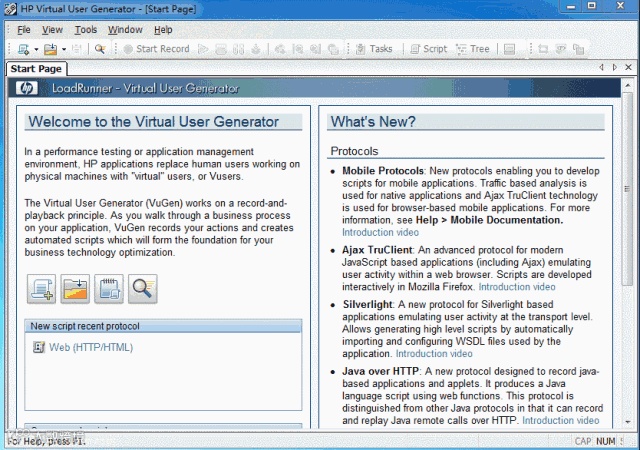
Task: Click the NUM status bar indicator
Action: (606, 441)
